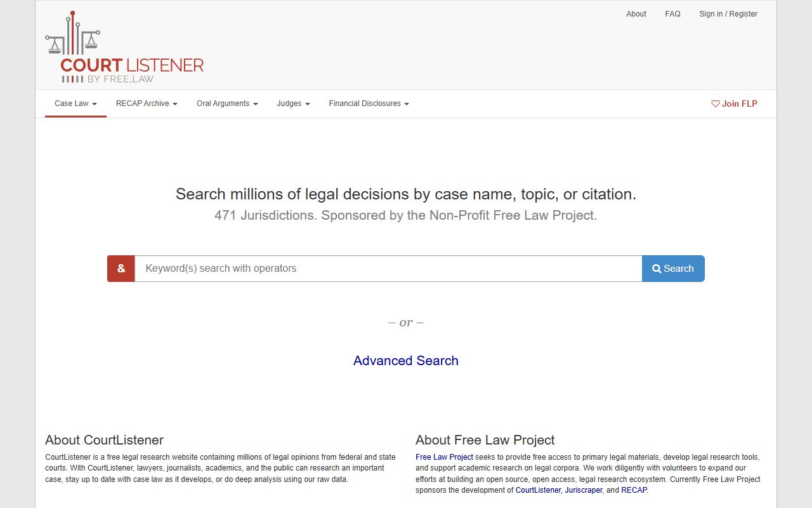Click the About Free Law Project heading
812x508 pixels.
pos(485,440)
